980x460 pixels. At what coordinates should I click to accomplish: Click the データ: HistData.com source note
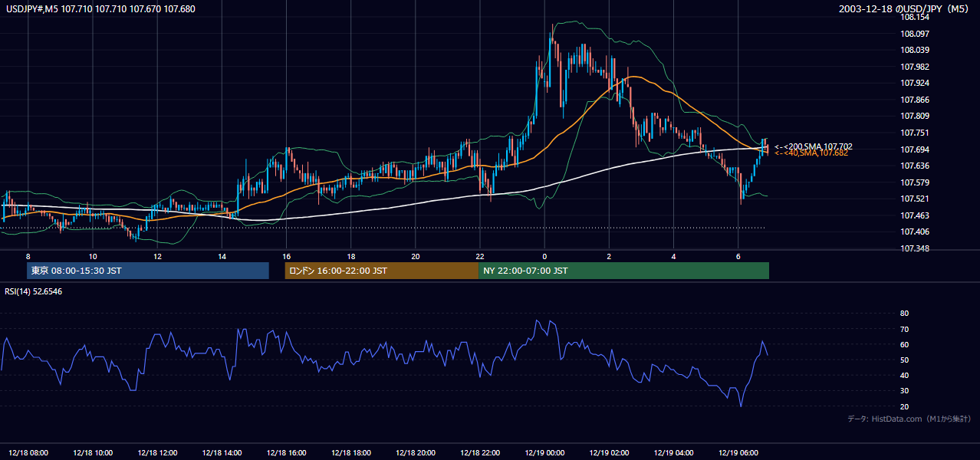click(x=909, y=419)
